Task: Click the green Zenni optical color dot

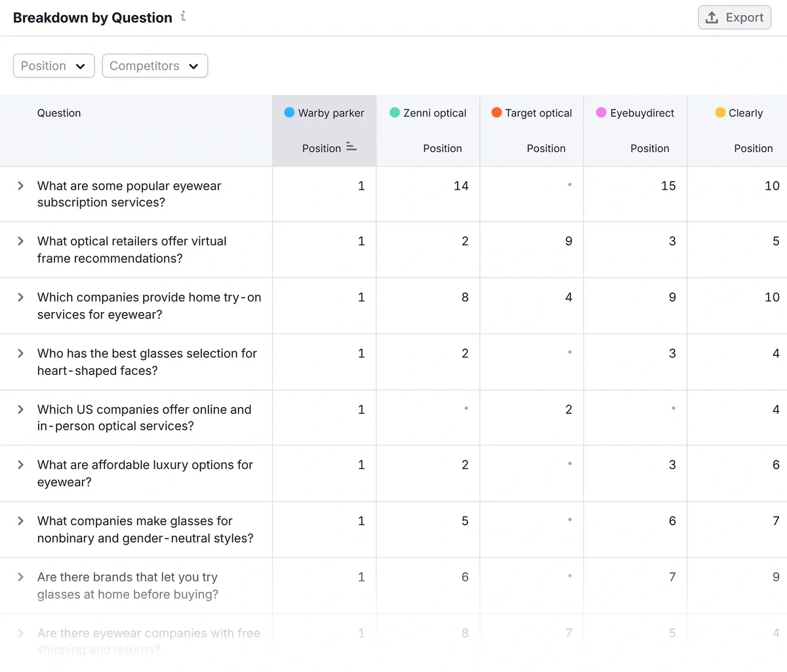Action: click(x=395, y=112)
